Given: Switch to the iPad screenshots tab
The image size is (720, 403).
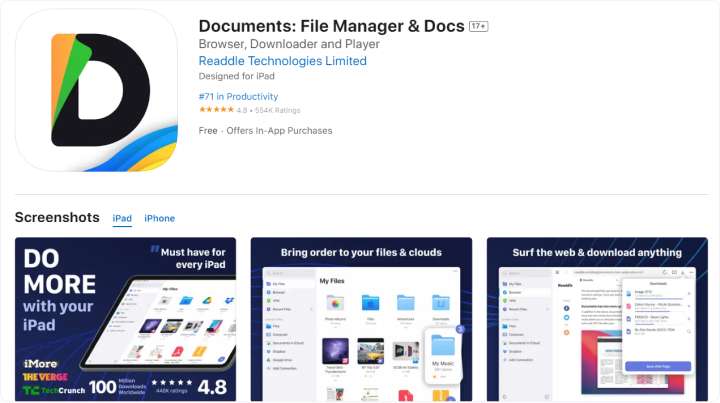Looking at the screenshot, I should (x=122, y=218).
